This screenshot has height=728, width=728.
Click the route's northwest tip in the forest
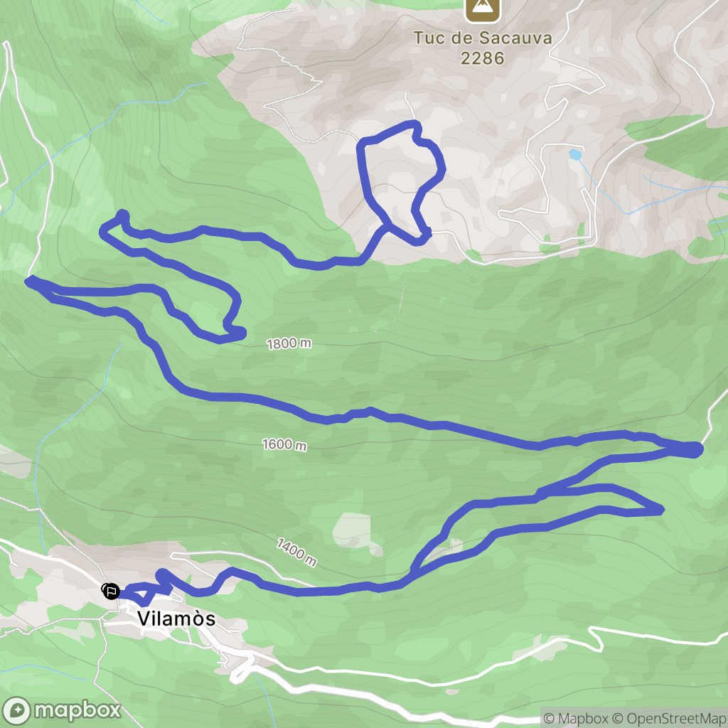[x=122, y=215]
